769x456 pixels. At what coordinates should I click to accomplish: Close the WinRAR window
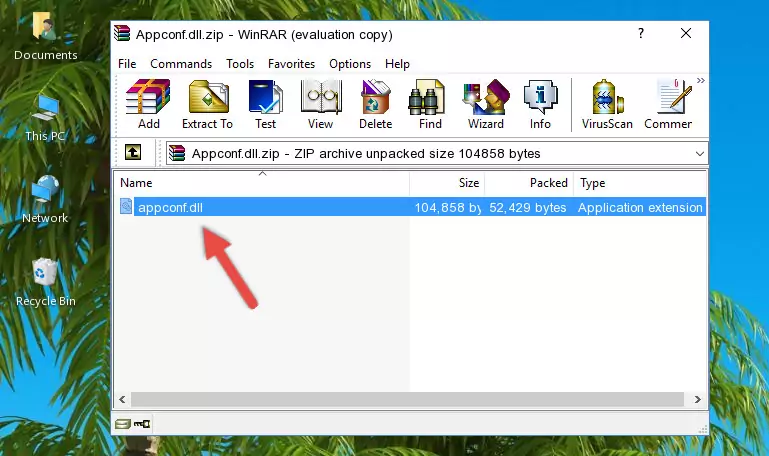686,33
